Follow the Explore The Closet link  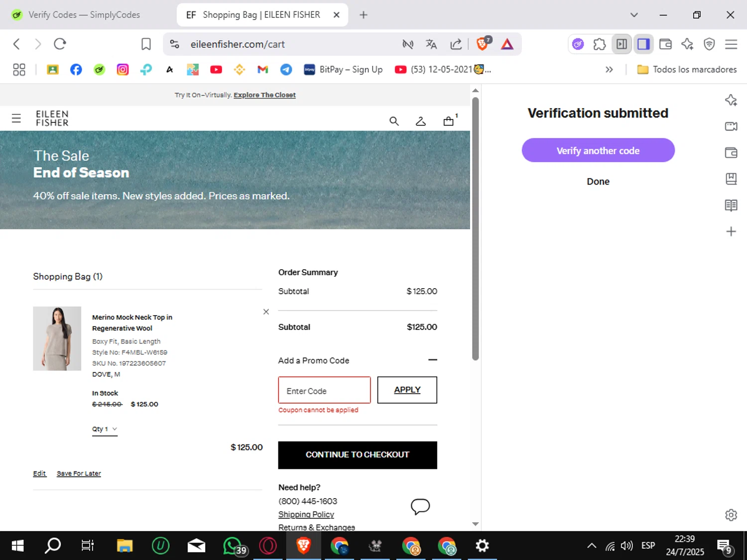point(264,95)
